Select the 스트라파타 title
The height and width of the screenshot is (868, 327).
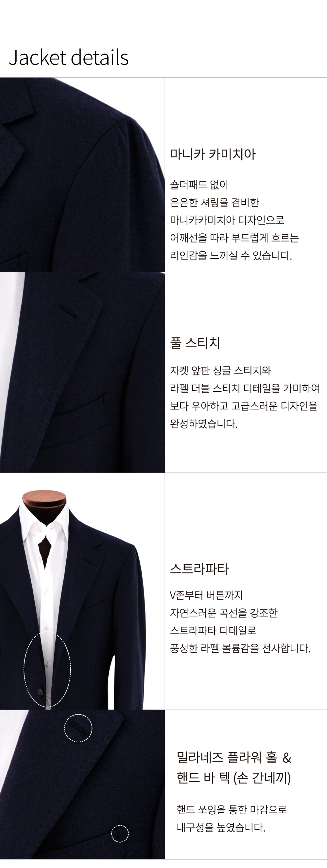199,569
